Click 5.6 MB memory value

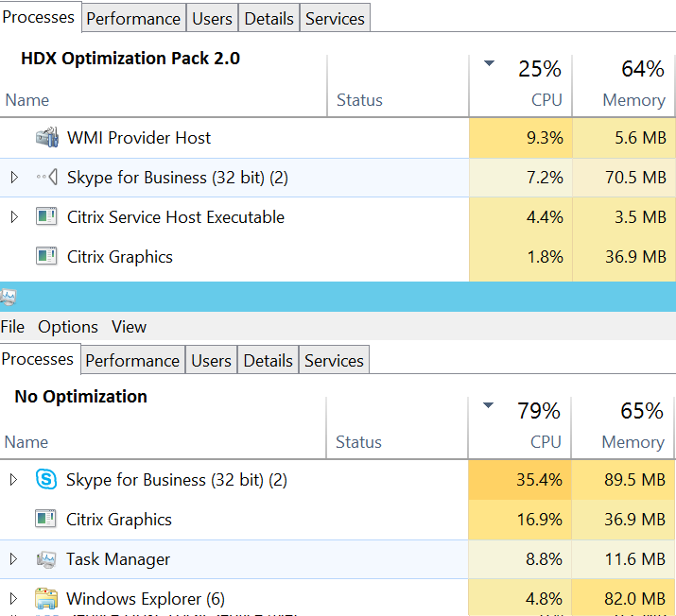click(641, 138)
